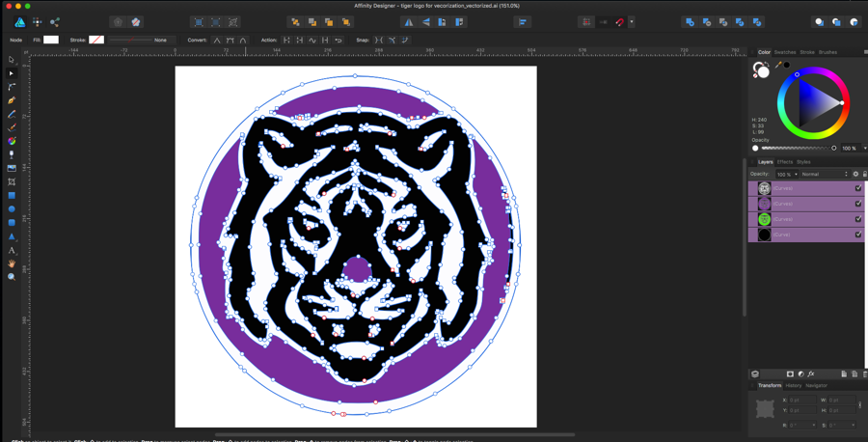Image resolution: width=868 pixels, height=442 pixels.
Task: Switch to the Export Persona
Action: pos(54,22)
